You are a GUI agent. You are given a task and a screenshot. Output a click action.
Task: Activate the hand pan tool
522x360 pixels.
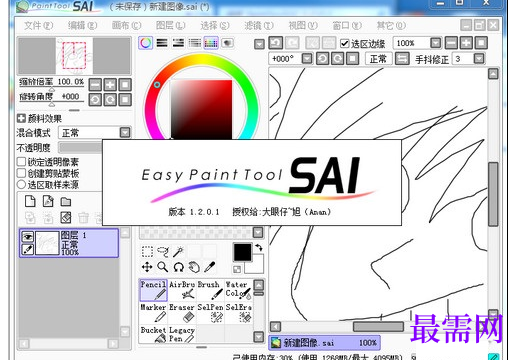click(194, 267)
